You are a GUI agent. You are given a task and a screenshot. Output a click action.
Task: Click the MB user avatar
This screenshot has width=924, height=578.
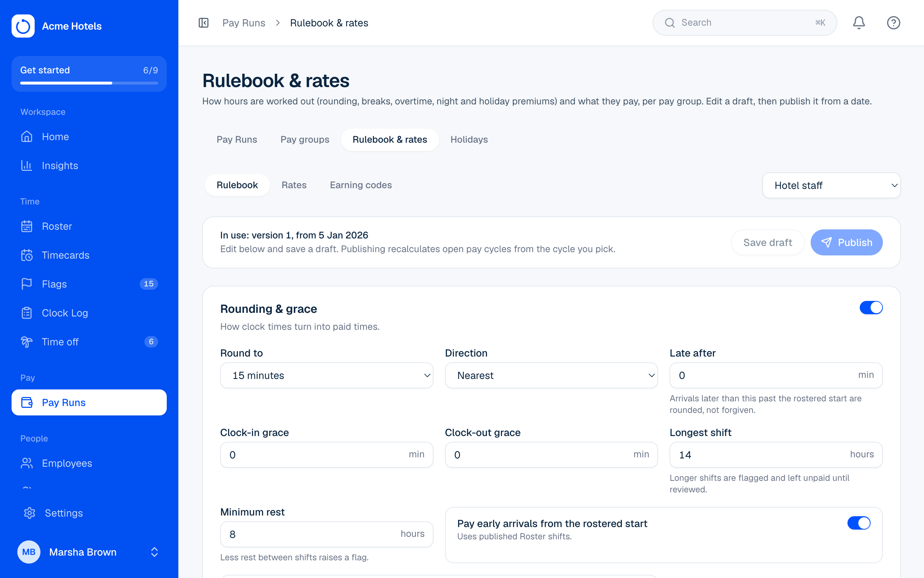pyautogui.click(x=29, y=552)
